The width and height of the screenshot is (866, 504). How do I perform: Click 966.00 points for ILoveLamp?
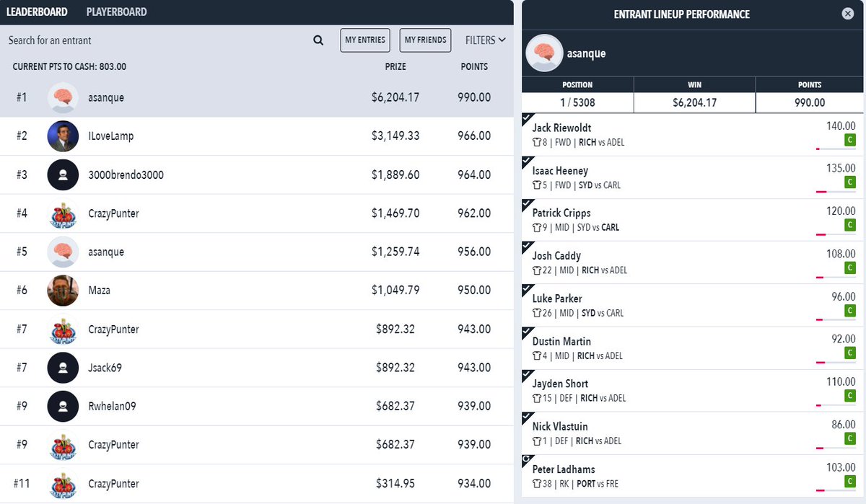475,136
